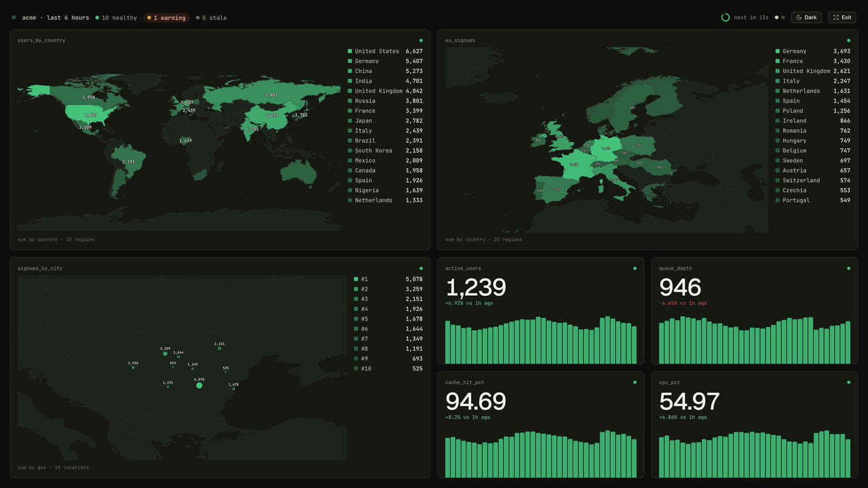Click the 0 stale status indicator
Image resolution: width=868 pixels, height=488 pixels.
211,17
